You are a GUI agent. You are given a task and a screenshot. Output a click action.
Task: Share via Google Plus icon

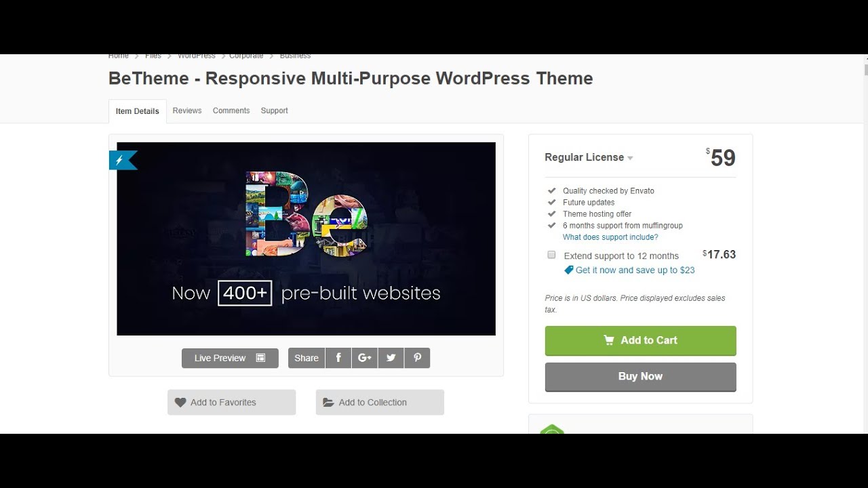(x=365, y=358)
